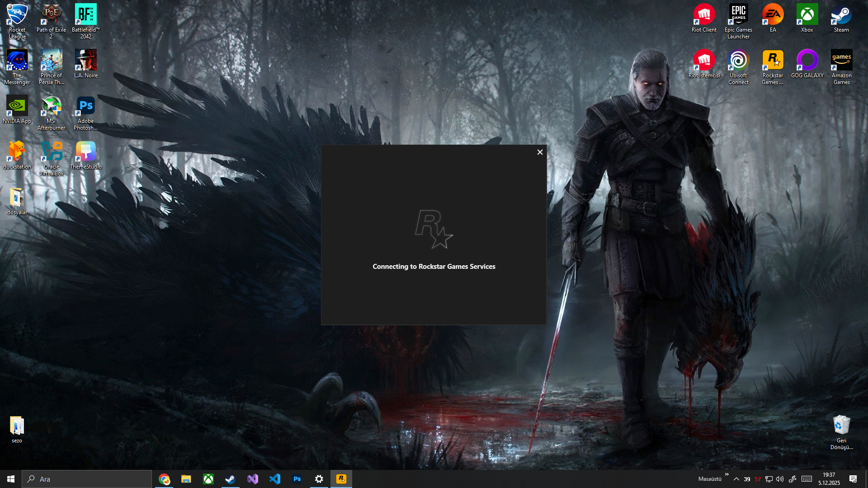Open Photoshop from the taskbar
This screenshot has width=868, height=488.
297,479
